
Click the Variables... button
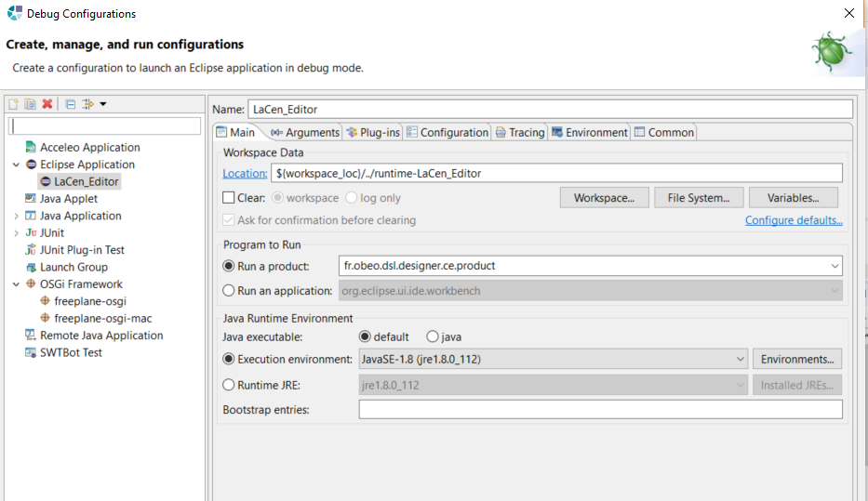pyautogui.click(x=794, y=197)
